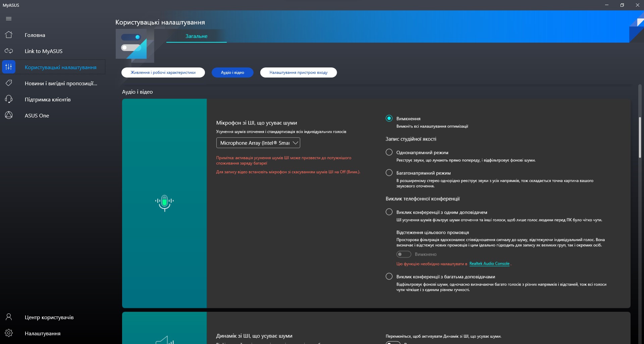This screenshot has width=644, height=344.
Task: Click the Link to MyASUS icon
Action: click(9, 51)
